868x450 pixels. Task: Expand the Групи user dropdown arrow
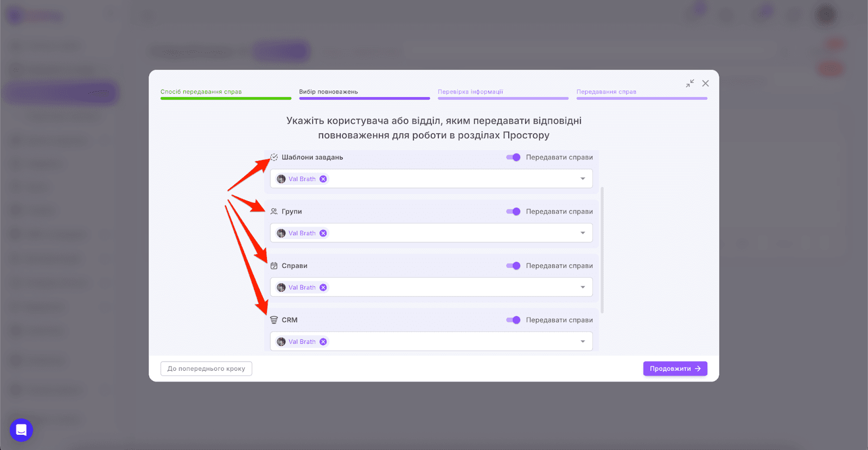click(x=583, y=233)
